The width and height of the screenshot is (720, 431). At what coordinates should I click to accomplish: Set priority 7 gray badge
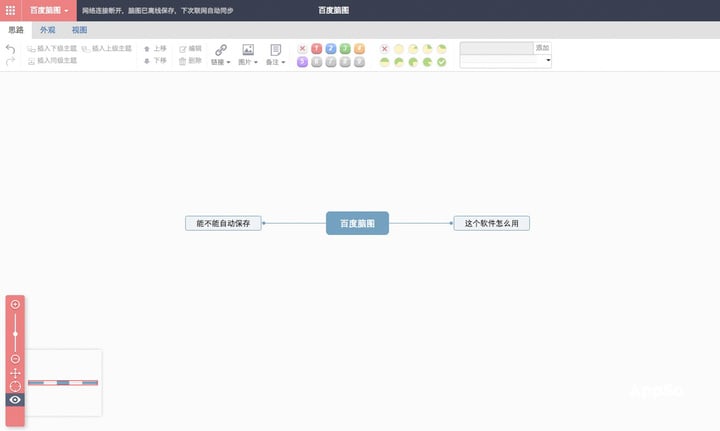331,62
